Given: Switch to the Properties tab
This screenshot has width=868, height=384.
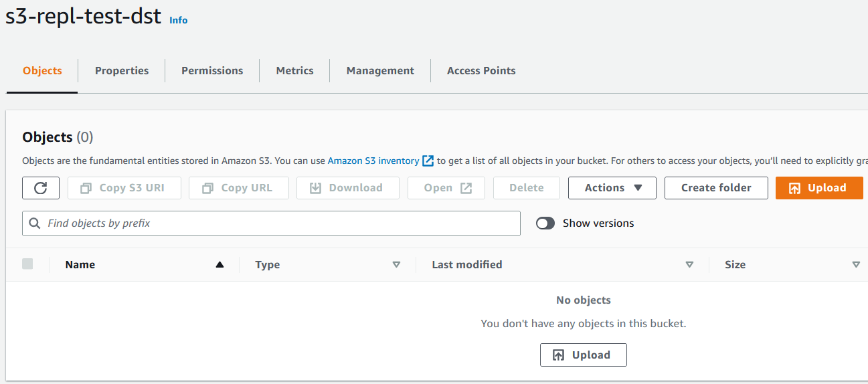Looking at the screenshot, I should coord(122,71).
